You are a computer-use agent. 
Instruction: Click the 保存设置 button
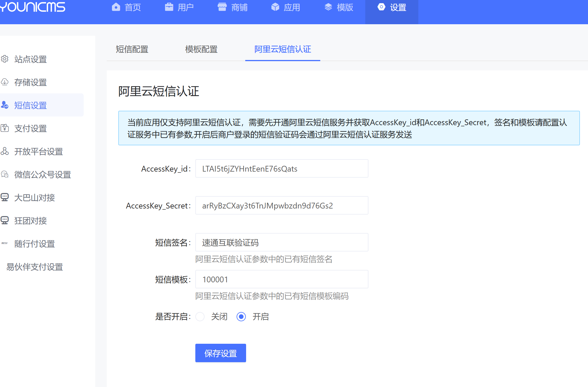[x=220, y=353]
